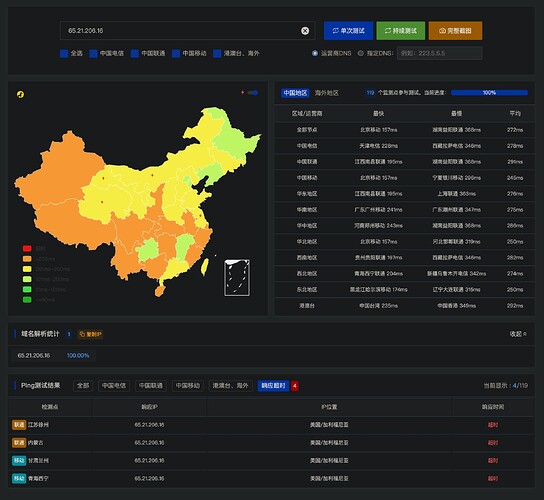Click the 东北地区 row label
544x500 pixels.
pos(307,289)
